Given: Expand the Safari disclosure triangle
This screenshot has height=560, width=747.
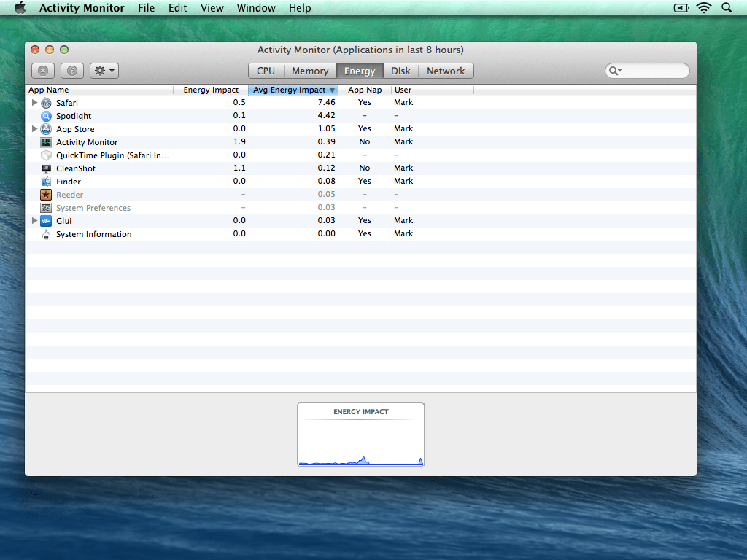Looking at the screenshot, I should pos(34,102).
